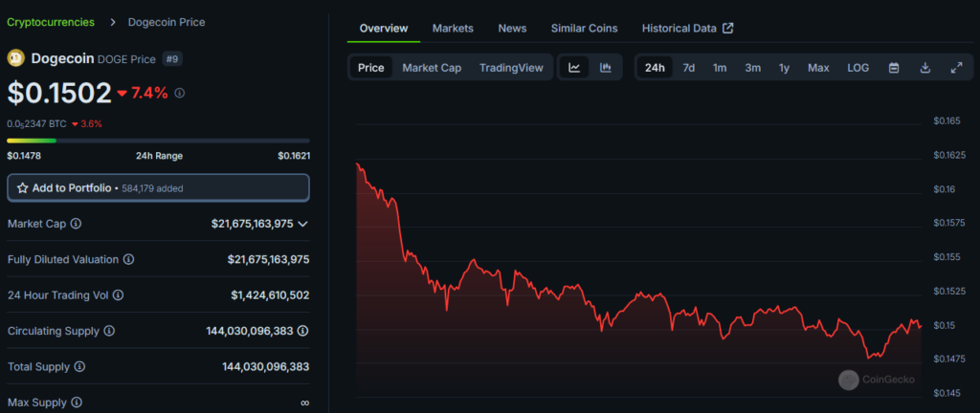Select the Market Cap chart mode
Screen dimensions: 980x413
pyautogui.click(x=432, y=67)
